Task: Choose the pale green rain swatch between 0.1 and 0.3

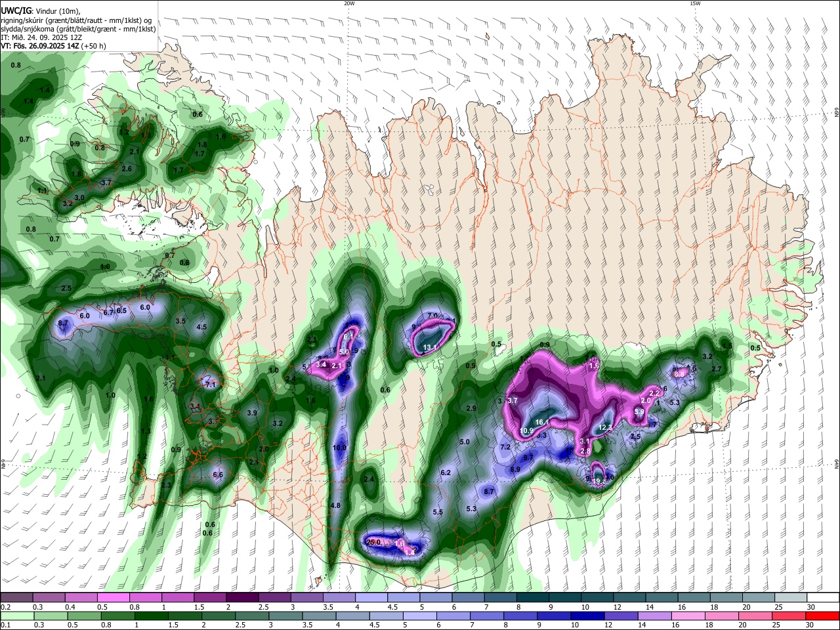Action: click(16, 616)
